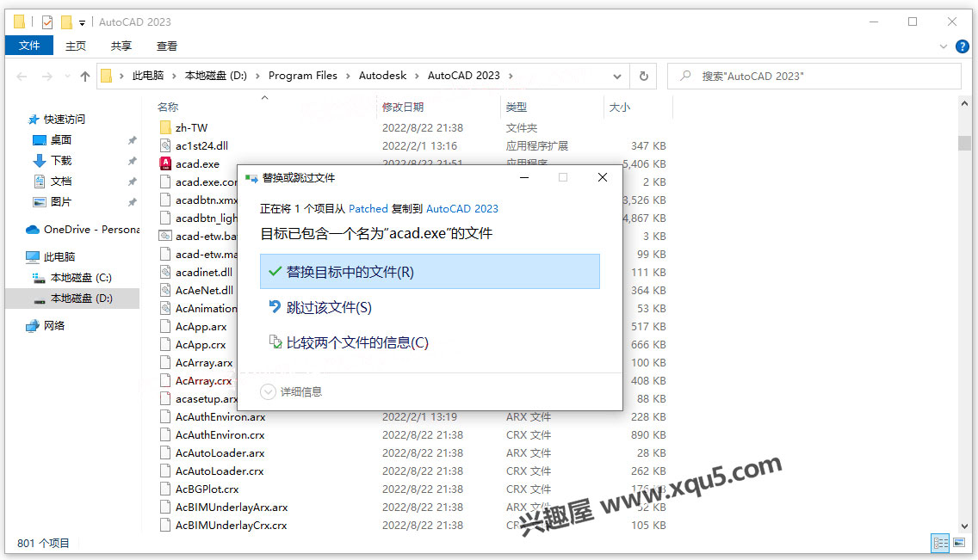Open OneDrive - Personal in sidebar
The width and height of the screenshot is (978, 560).
(83, 229)
